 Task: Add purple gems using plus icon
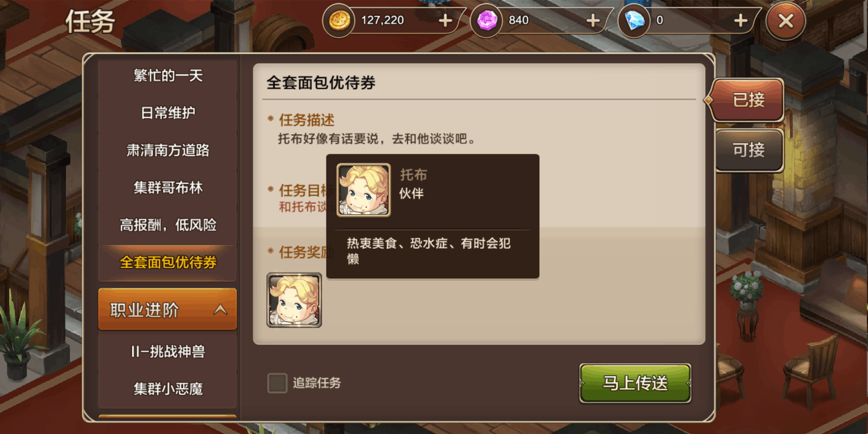point(593,21)
